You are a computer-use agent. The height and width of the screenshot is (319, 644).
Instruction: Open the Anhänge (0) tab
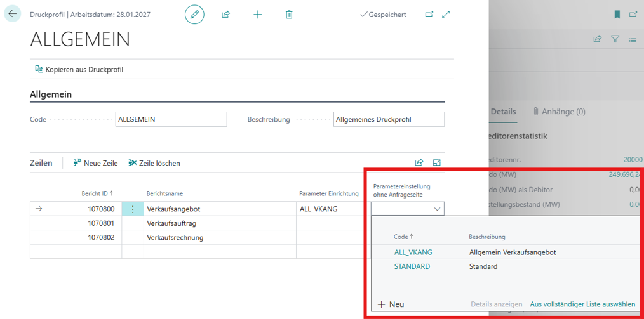[559, 112]
